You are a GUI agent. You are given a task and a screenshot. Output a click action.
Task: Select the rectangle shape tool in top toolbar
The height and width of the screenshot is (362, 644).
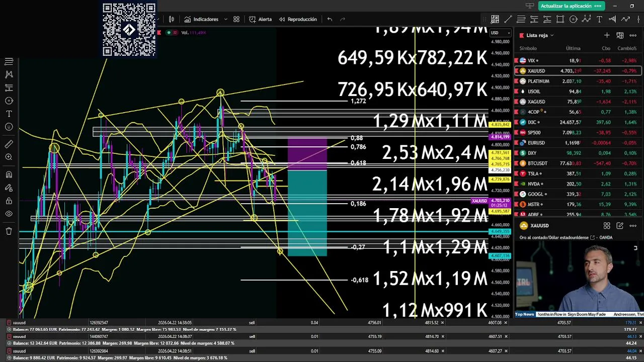click(x=560, y=19)
